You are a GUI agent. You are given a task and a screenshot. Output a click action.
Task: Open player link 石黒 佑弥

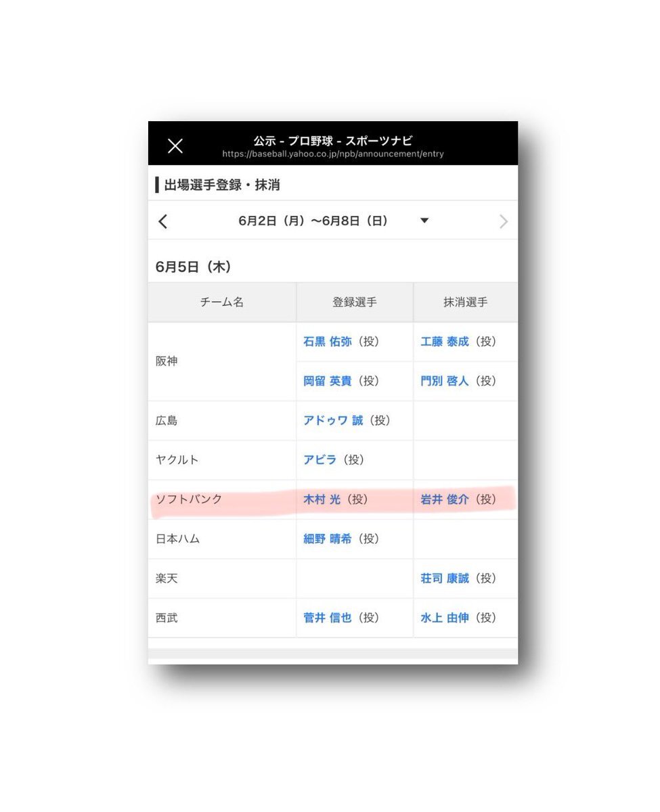tap(327, 342)
